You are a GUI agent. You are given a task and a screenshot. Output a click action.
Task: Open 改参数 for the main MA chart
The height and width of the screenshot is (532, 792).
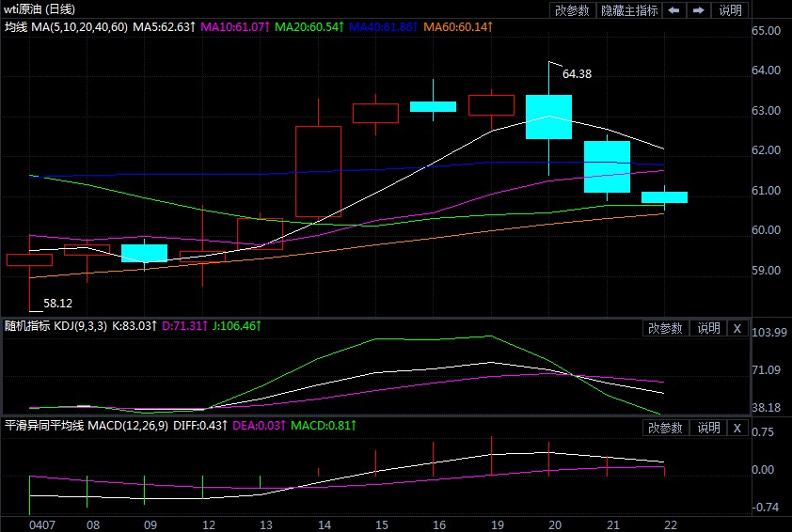[x=572, y=10]
